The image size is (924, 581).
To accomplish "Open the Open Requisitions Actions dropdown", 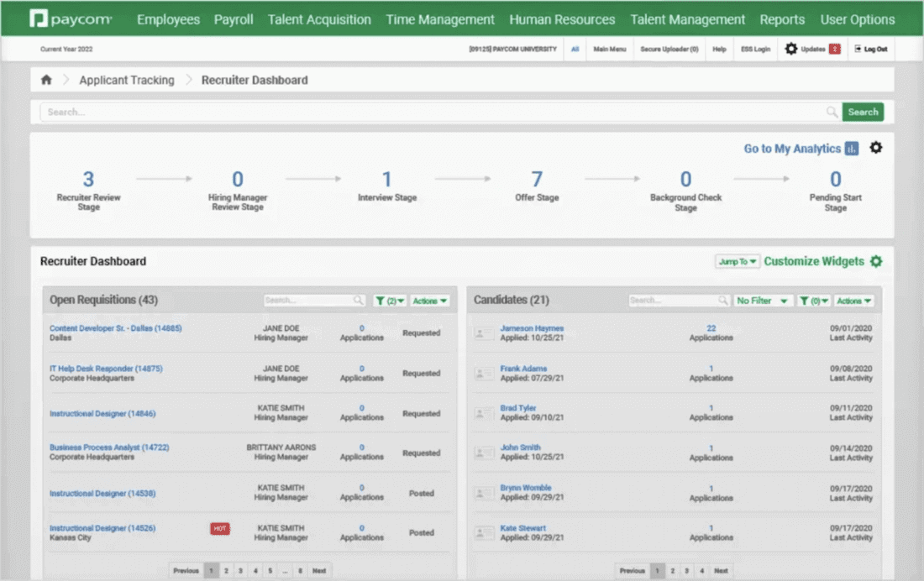I will pyautogui.click(x=429, y=301).
